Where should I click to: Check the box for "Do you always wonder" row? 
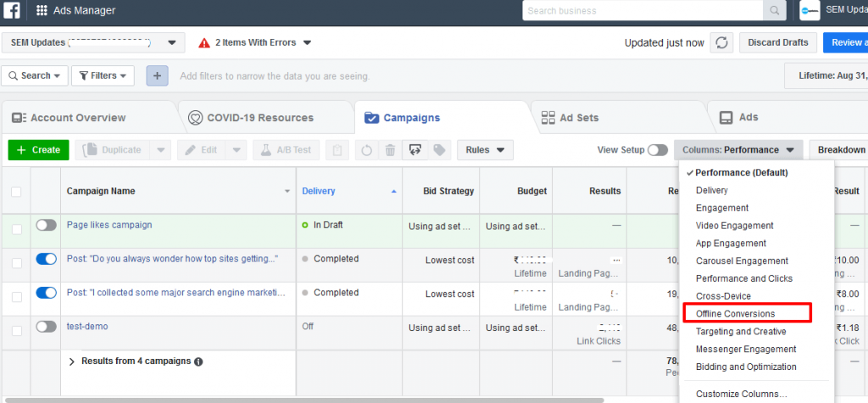(17, 263)
